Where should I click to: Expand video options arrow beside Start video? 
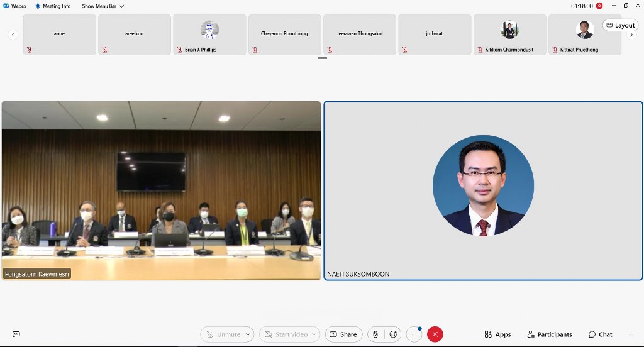(x=314, y=334)
